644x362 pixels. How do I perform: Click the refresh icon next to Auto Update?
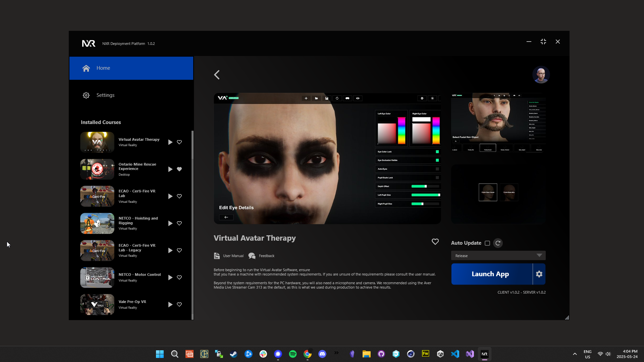[x=498, y=243]
